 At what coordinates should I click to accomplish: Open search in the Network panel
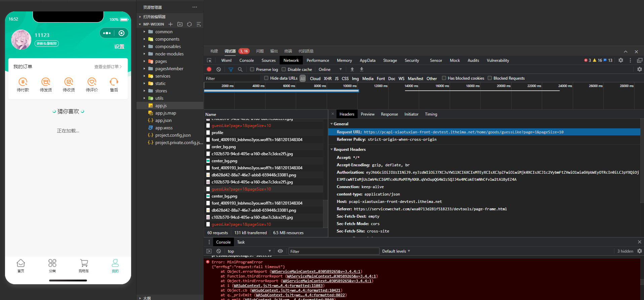coord(240,70)
